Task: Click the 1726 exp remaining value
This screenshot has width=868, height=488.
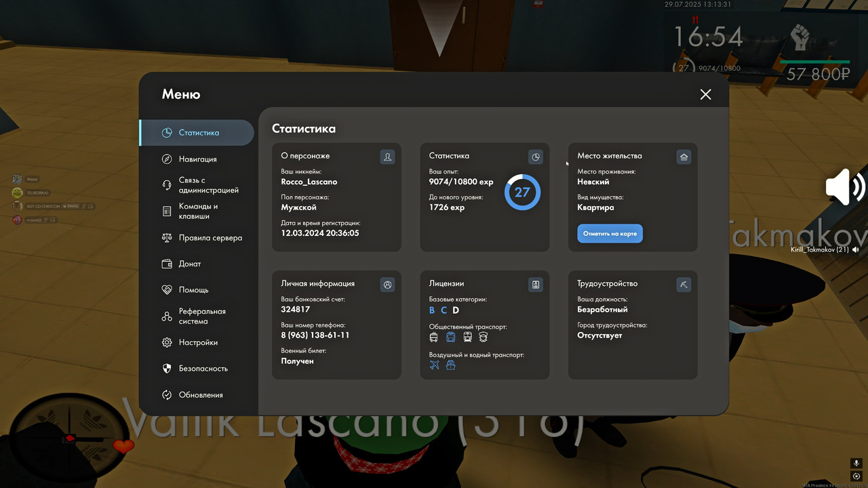Action: pyautogui.click(x=447, y=207)
